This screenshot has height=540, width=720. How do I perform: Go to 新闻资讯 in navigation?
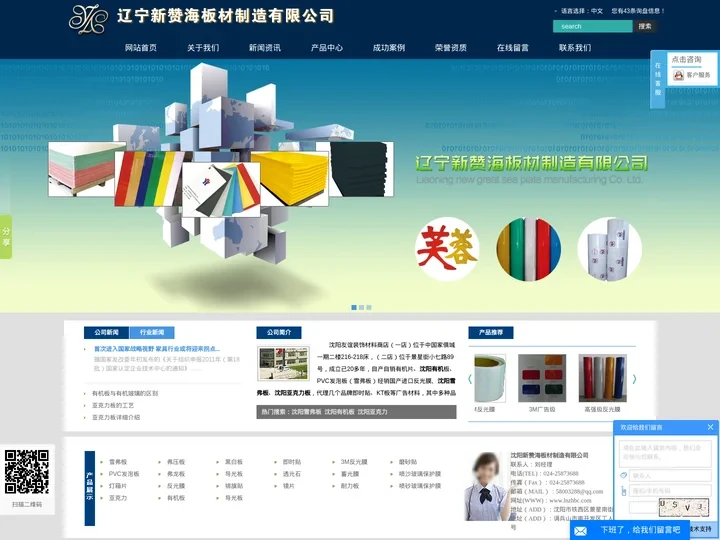click(265, 48)
